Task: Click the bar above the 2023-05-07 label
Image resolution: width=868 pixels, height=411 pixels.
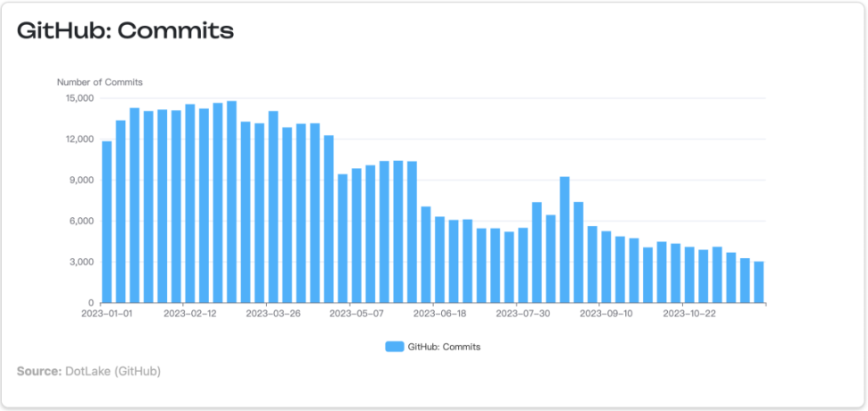Action: [x=356, y=235]
